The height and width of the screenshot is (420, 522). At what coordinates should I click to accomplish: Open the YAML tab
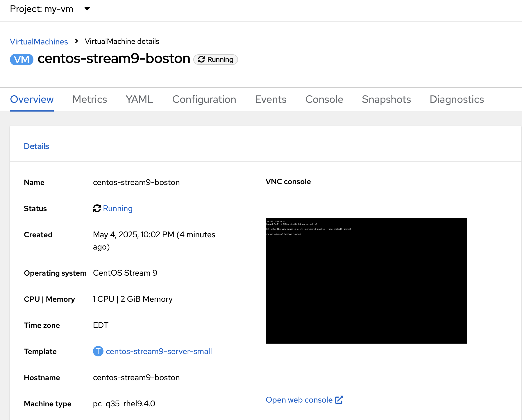point(139,99)
